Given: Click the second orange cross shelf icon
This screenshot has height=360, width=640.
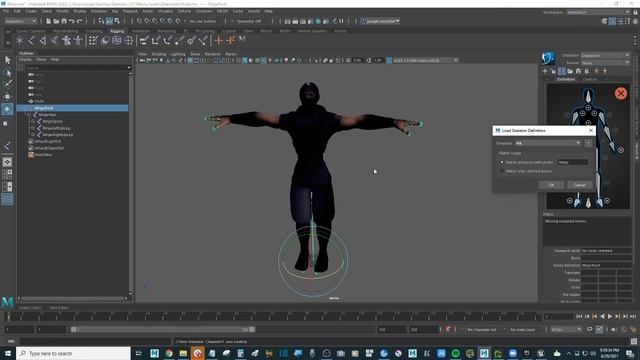Looking at the screenshot, I should point(231,40).
